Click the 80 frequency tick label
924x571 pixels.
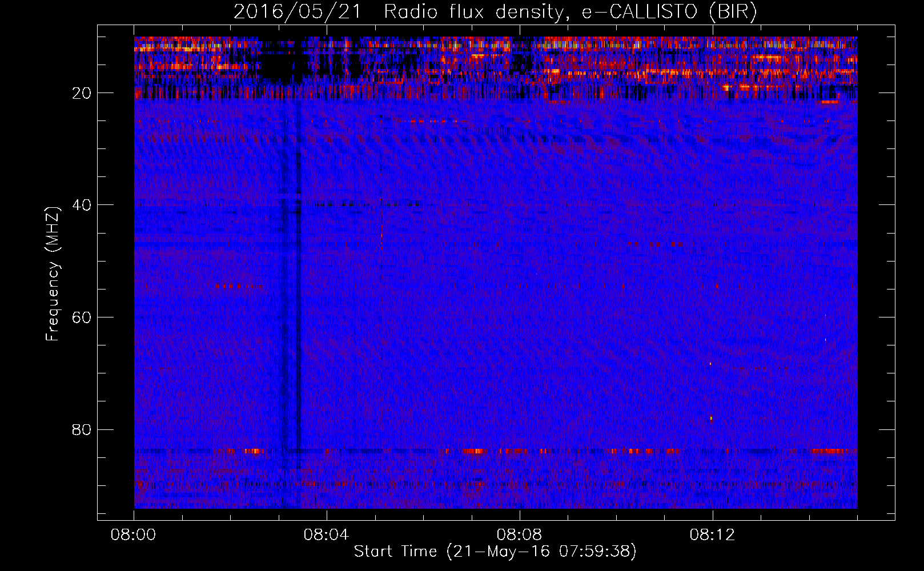(x=82, y=429)
